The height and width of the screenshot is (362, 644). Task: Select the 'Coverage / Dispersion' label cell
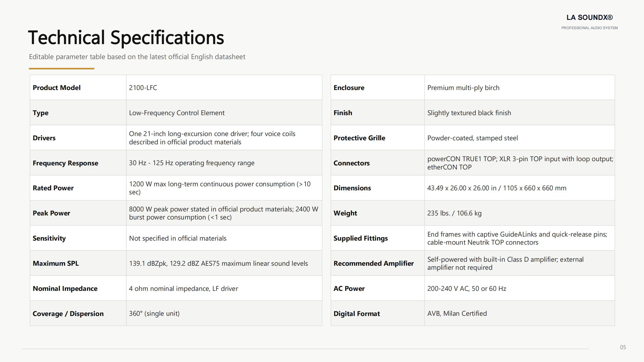click(x=78, y=313)
